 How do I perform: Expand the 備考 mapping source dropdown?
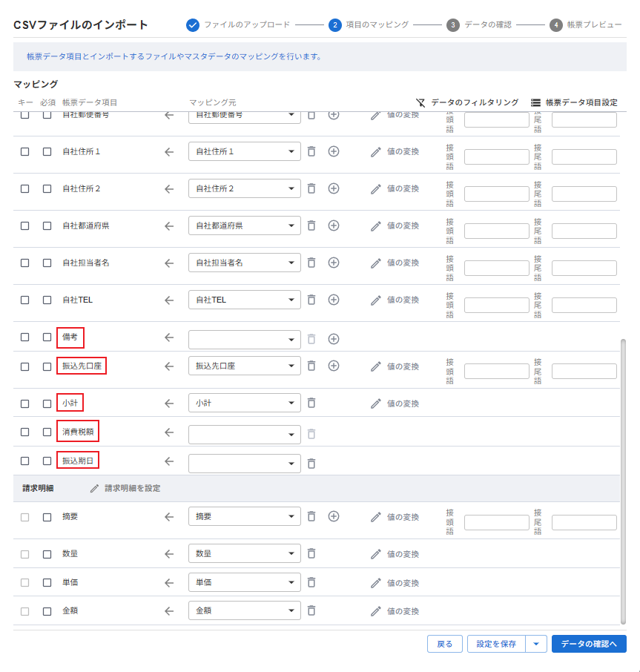(x=290, y=339)
